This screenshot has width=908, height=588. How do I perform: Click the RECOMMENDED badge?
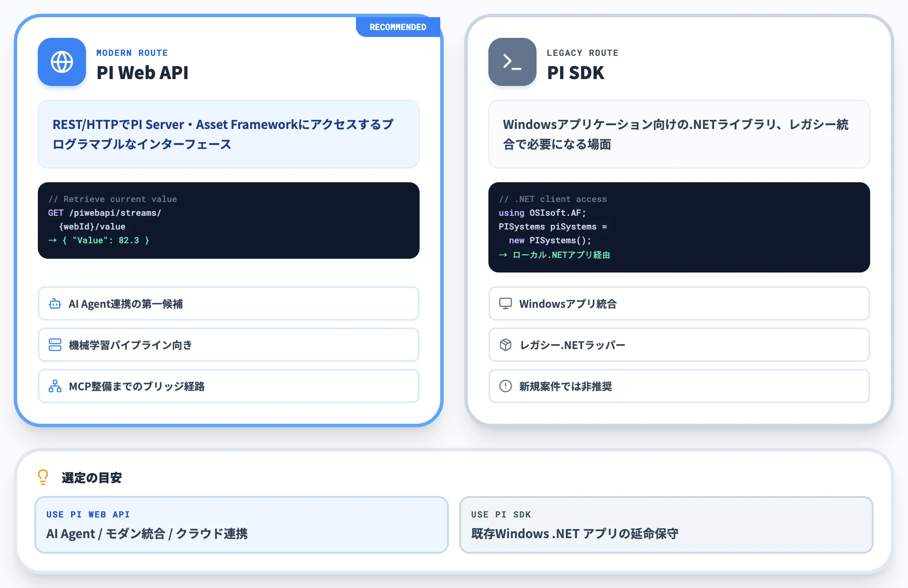[x=398, y=27]
